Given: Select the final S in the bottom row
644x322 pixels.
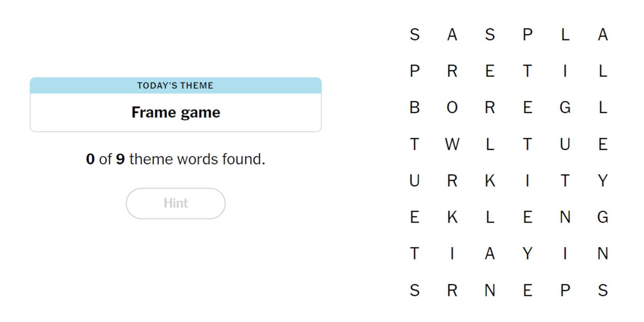Looking at the screenshot, I should click(602, 290).
